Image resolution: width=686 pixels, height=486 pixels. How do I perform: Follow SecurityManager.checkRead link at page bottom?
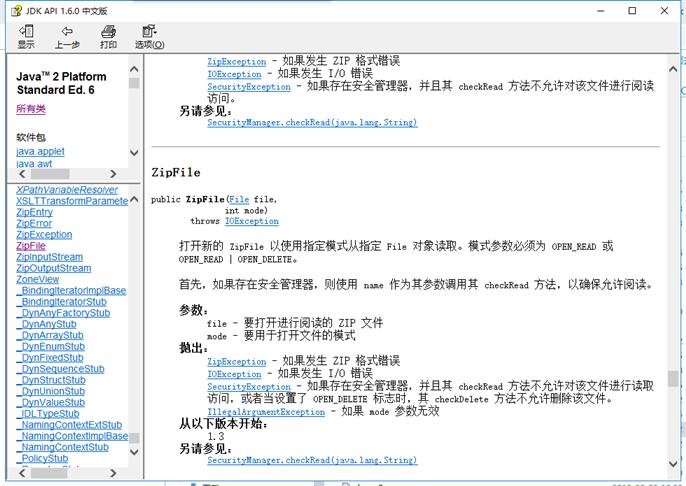point(312,460)
